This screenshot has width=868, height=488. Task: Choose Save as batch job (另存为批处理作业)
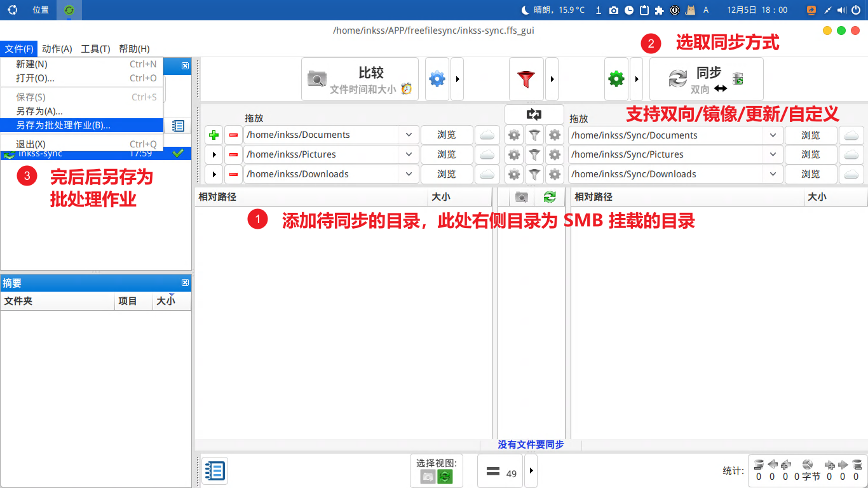click(x=82, y=125)
